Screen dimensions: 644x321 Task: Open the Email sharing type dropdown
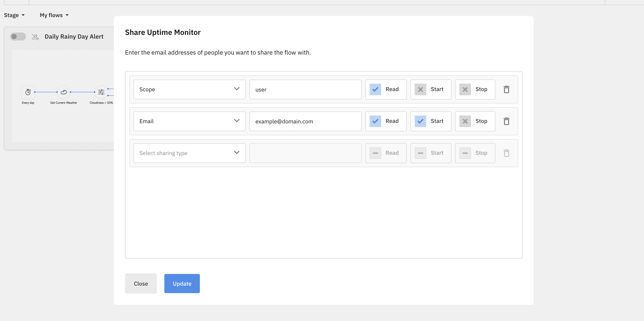click(x=189, y=121)
